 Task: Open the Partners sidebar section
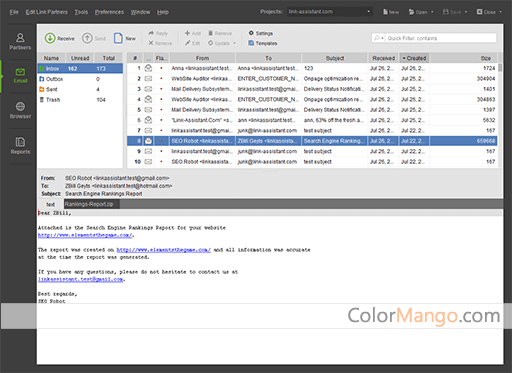20,42
